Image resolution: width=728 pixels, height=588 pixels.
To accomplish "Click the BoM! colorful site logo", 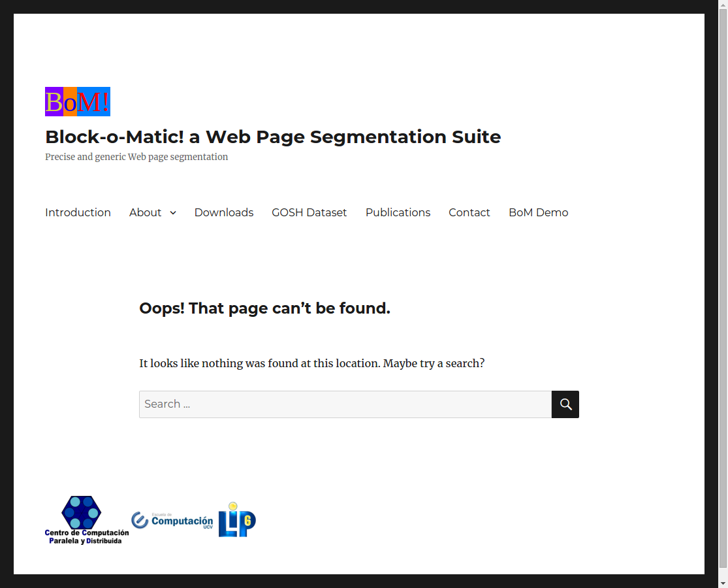I will point(77,102).
